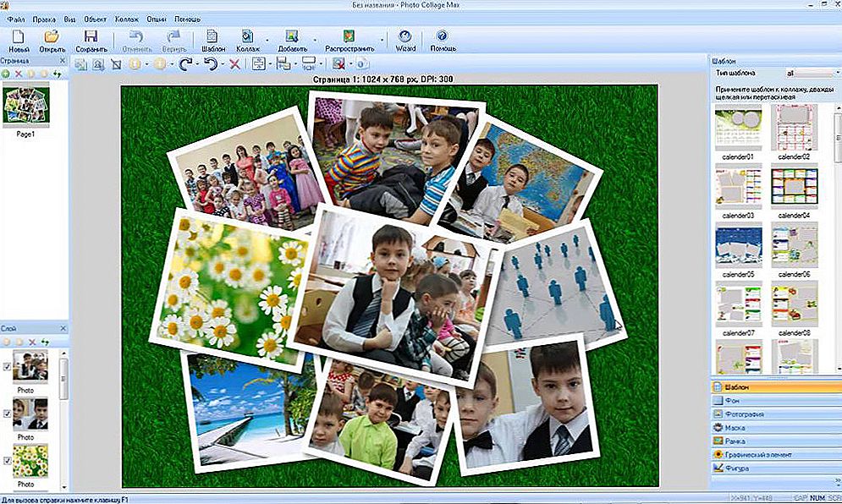Launch the Wizard tool
842x504 pixels.
405,39
